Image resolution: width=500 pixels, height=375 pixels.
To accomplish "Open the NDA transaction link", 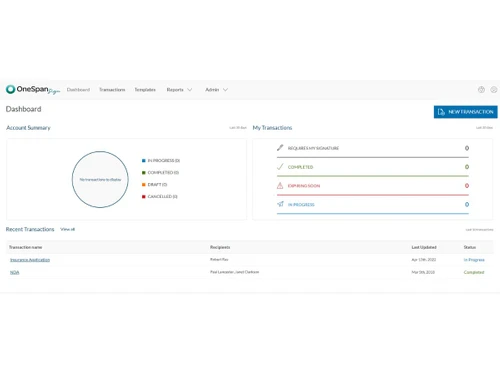I will click(x=15, y=272).
